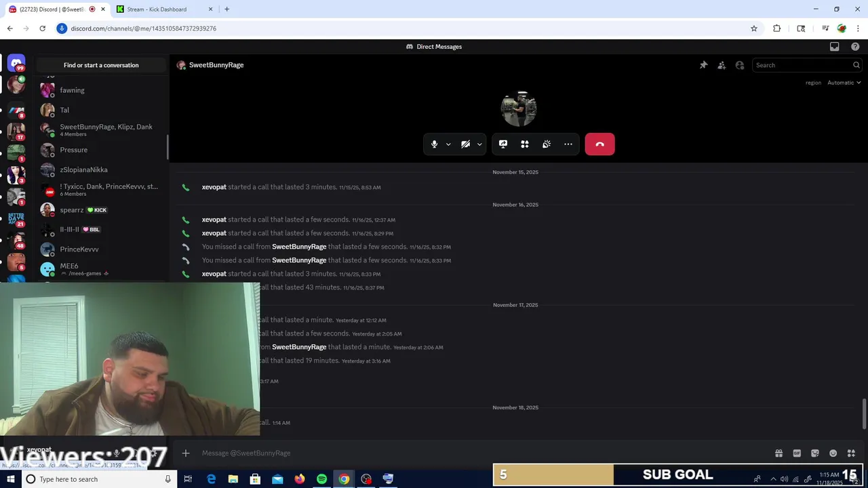
Task: Send a gift via Nitro icon
Action: [778, 453]
